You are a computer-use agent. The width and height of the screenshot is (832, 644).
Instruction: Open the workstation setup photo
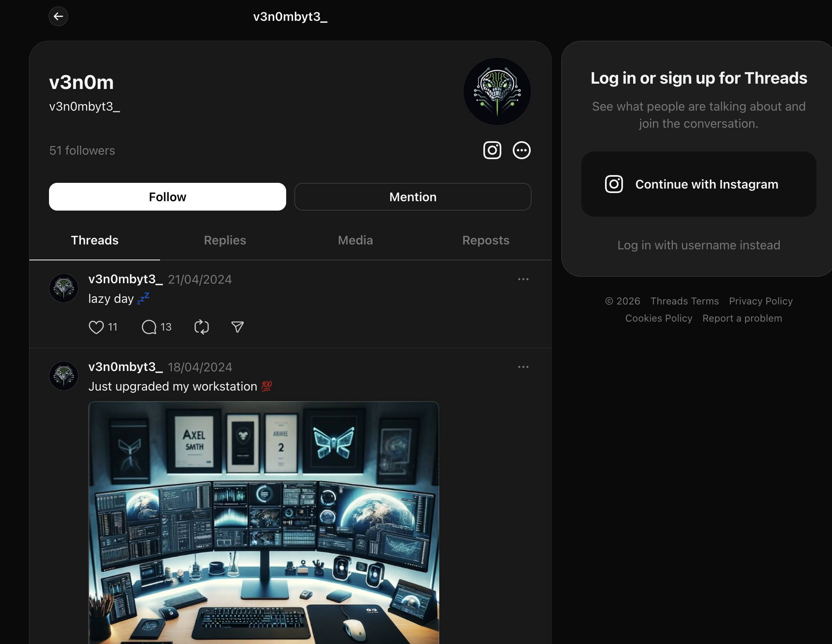264,523
